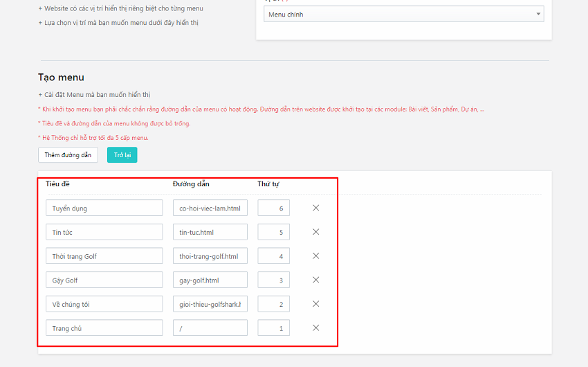Screen dimensions: 588x367
Task: Click the tin-tuc.html path field
Action: pos(210,233)
